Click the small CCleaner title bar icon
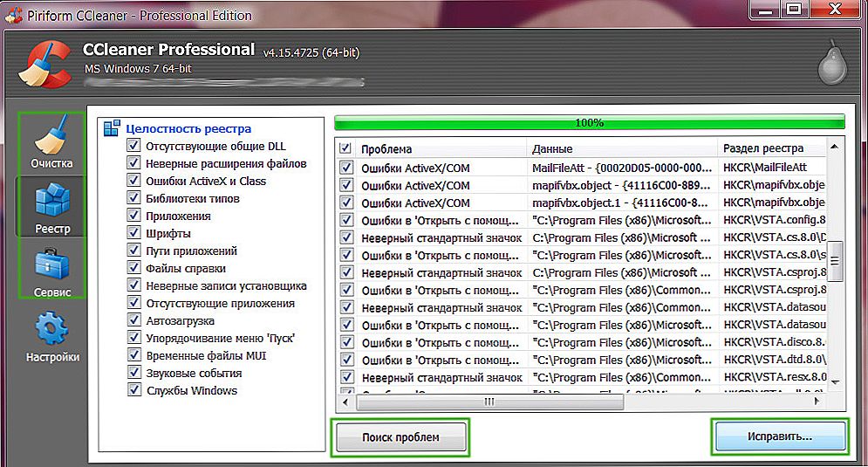This screenshot has height=467, width=868. (13, 15)
